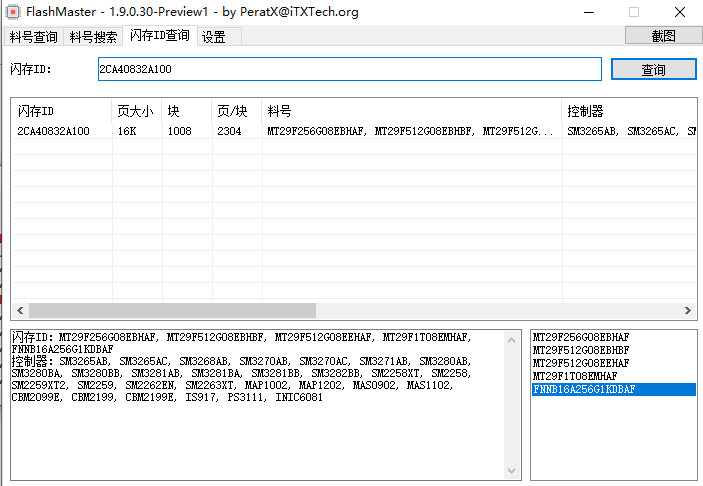The image size is (703, 486).
Task: Open the 料号搜索 tab
Action: (x=94, y=37)
